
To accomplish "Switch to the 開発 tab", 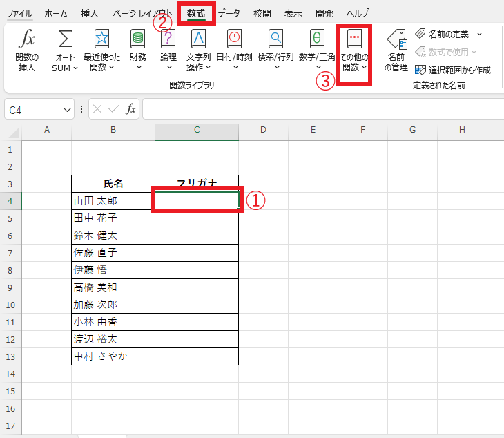I will [324, 14].
